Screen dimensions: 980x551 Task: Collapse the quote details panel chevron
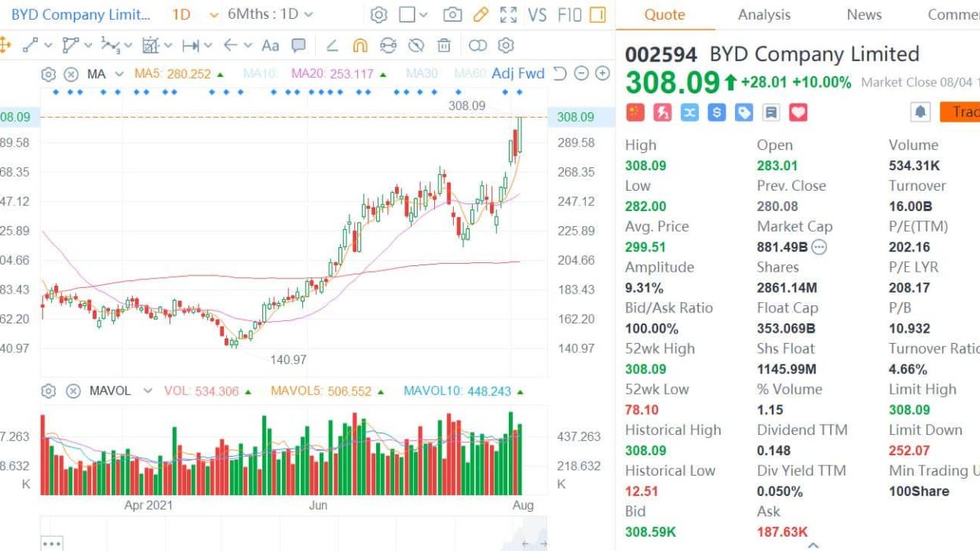point(814,545)
